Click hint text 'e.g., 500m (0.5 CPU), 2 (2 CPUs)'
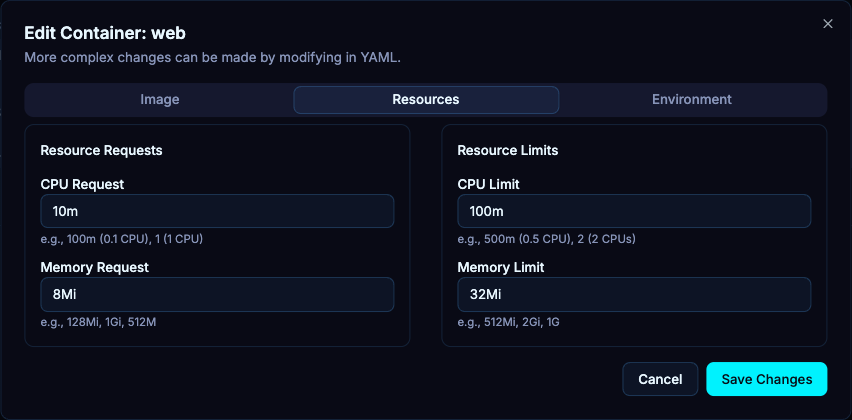Viewport: 852px width, 420px height. coord(547,239)
